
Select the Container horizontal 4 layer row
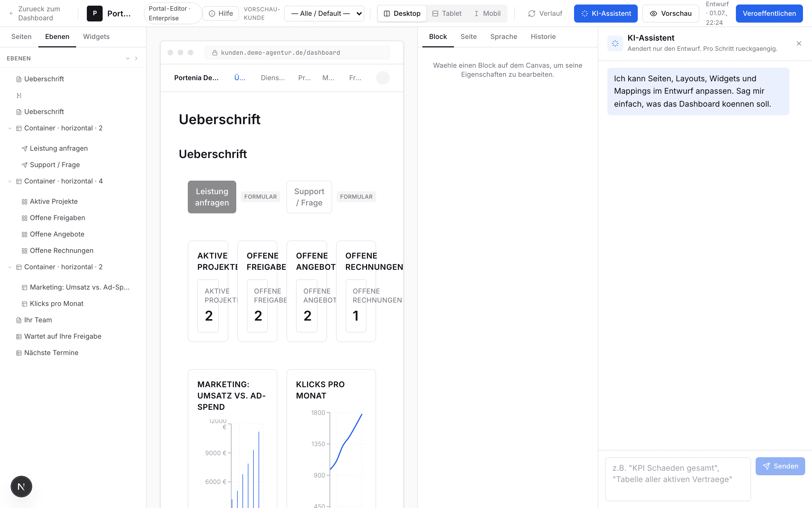[73, 181]
